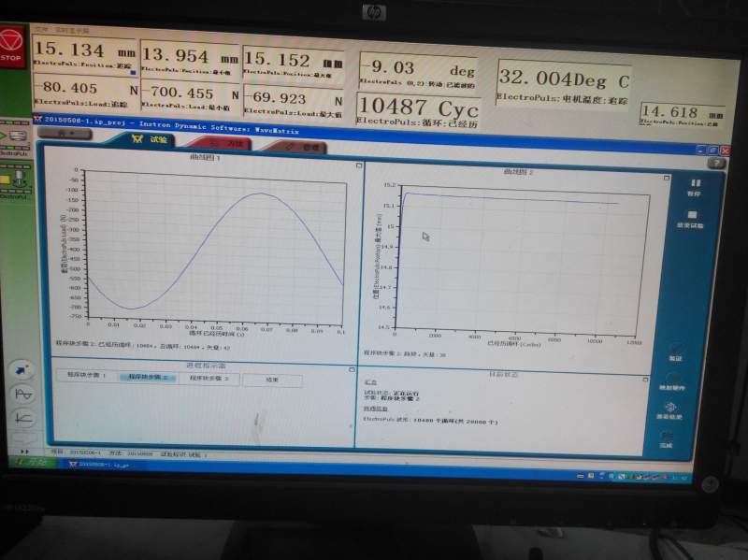The height and width of the screenshot is (560, 748).
Task: Maximize the graph 2 panel via its corner icon
Action: pyautogui.click(x=667, y=178)
